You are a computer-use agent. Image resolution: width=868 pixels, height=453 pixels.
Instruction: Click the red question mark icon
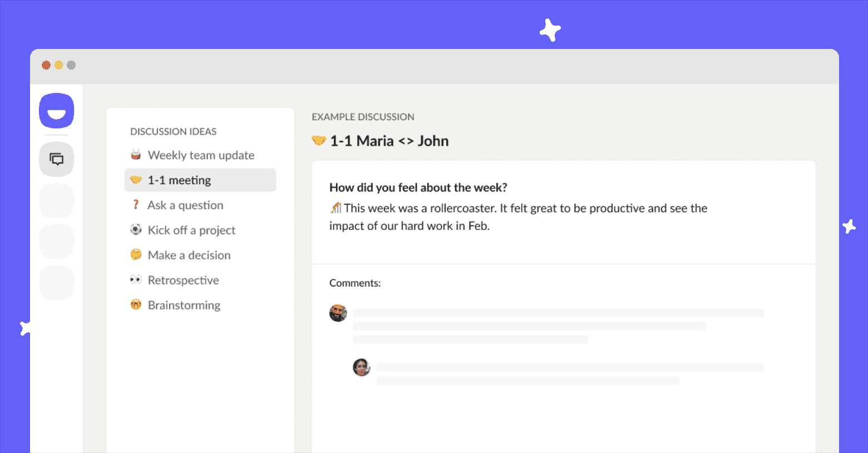(x=136, y=205)
